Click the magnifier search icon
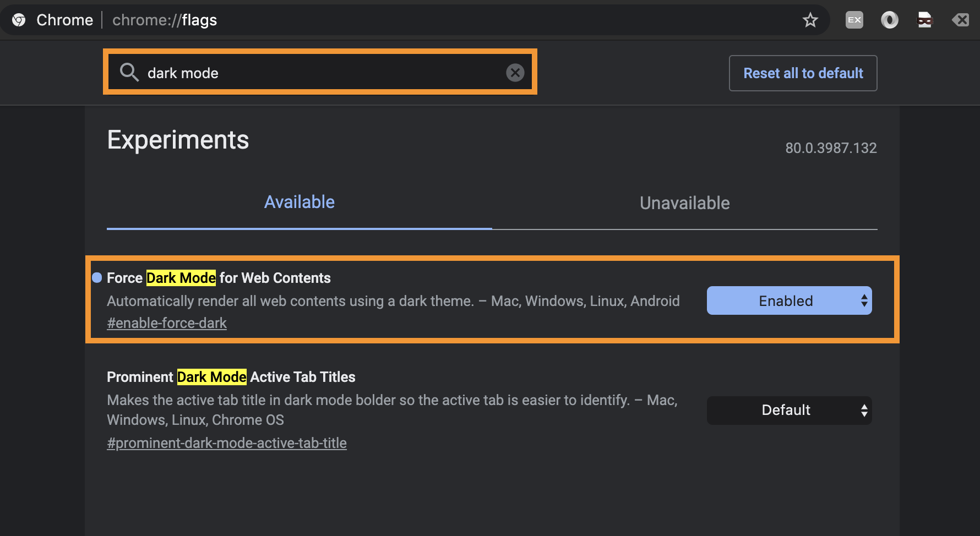The image size is (980, 536). 129,73
